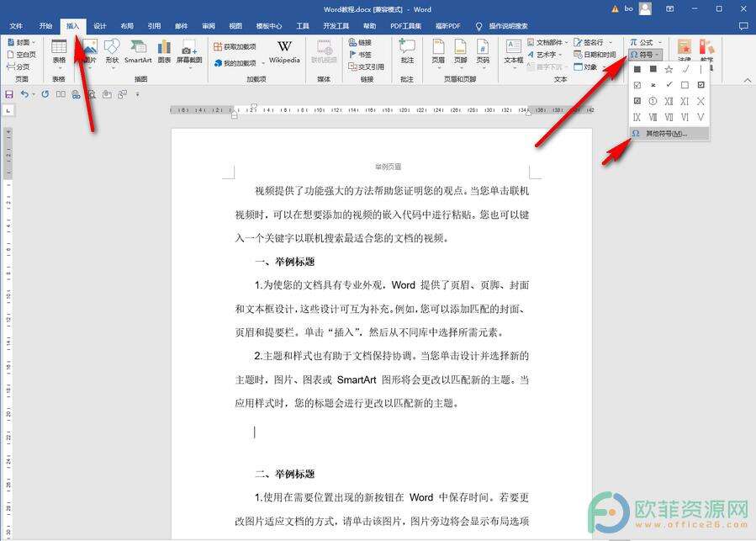Open the 文本框 text box dropdown

pos(514,53)
